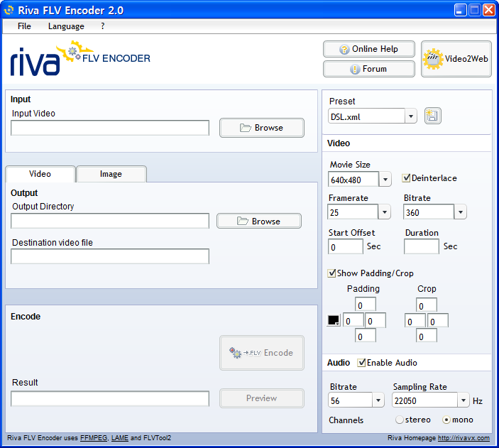Click the Preview button
The image size is (499, 448).
[262, 398]
